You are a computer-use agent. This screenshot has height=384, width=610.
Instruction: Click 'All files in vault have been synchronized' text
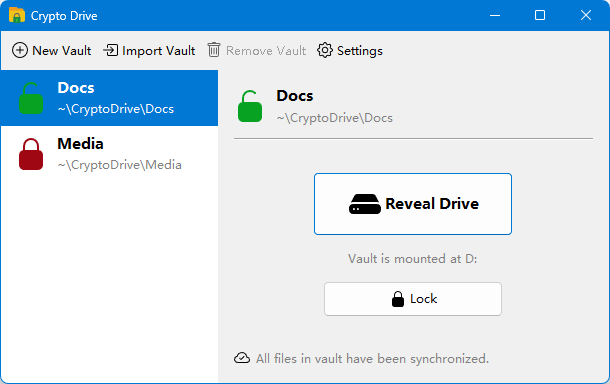pos(372,359)
